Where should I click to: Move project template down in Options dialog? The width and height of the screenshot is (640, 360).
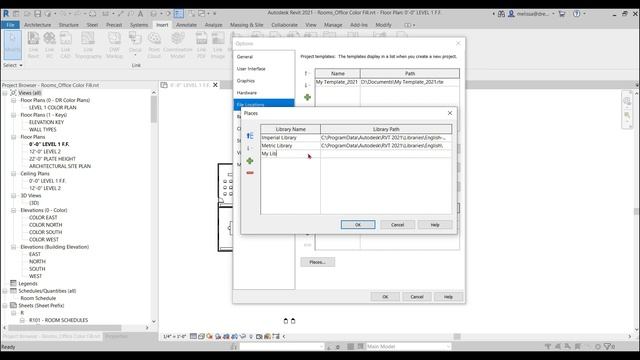pos(306,85)
